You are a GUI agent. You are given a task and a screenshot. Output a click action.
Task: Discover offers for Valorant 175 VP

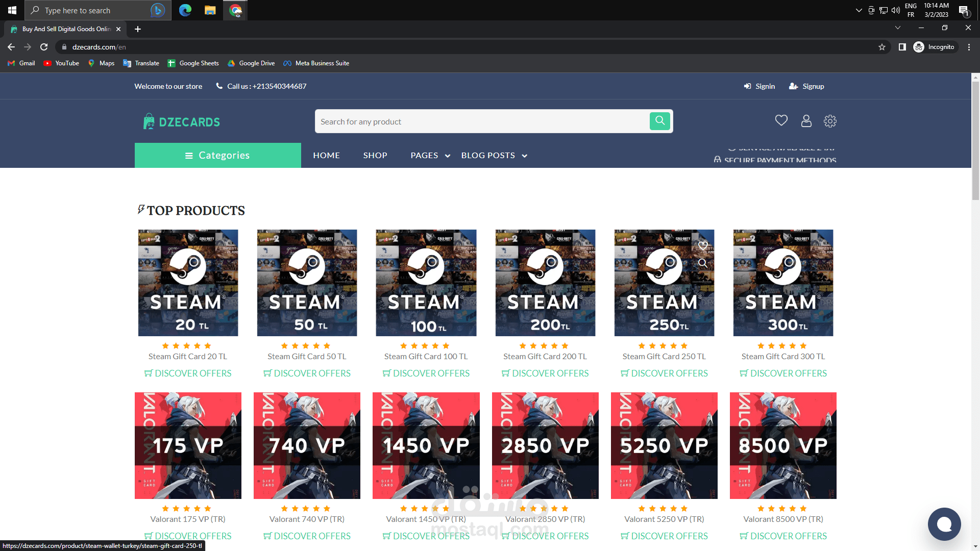click(188, 536)
